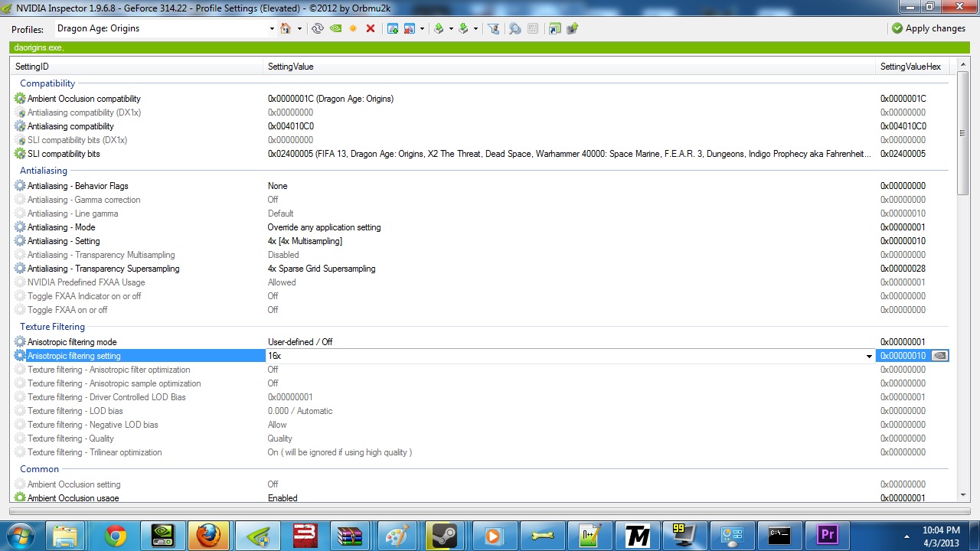Open the import profiles dropdown arrow
The width and height of the screenshot is (980, 551).
point(475,28)
